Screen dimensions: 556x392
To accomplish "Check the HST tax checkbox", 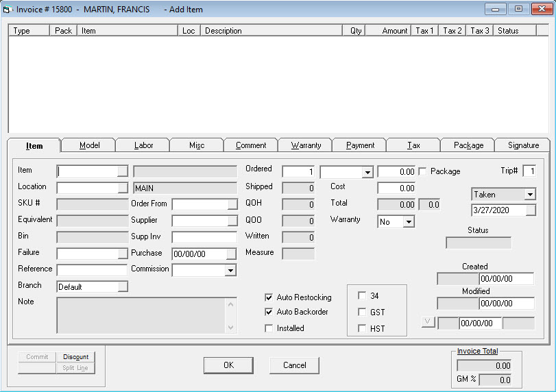I will 362,328.
